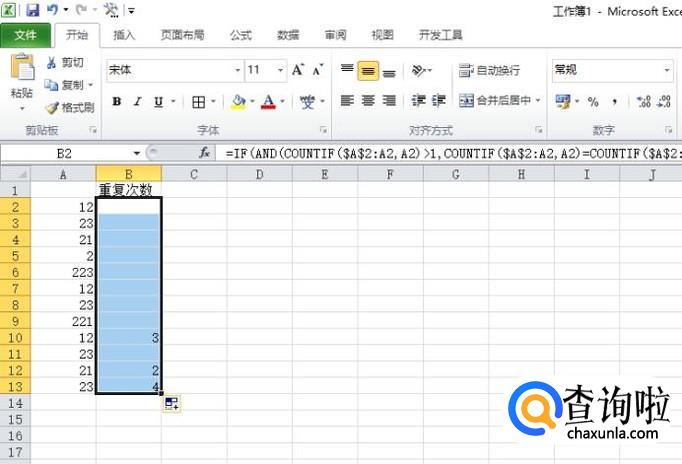The width and height of the screenshot is (682, 464).
Task: Switch to the 审阅 ribbon tab
Action: pyautogui.click(x=335, y=35)
